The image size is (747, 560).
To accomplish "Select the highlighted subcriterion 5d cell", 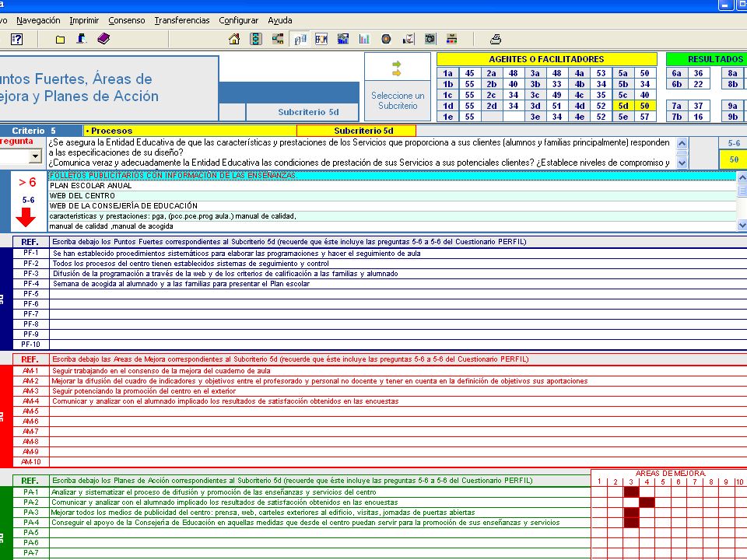I will pos(623,106).
